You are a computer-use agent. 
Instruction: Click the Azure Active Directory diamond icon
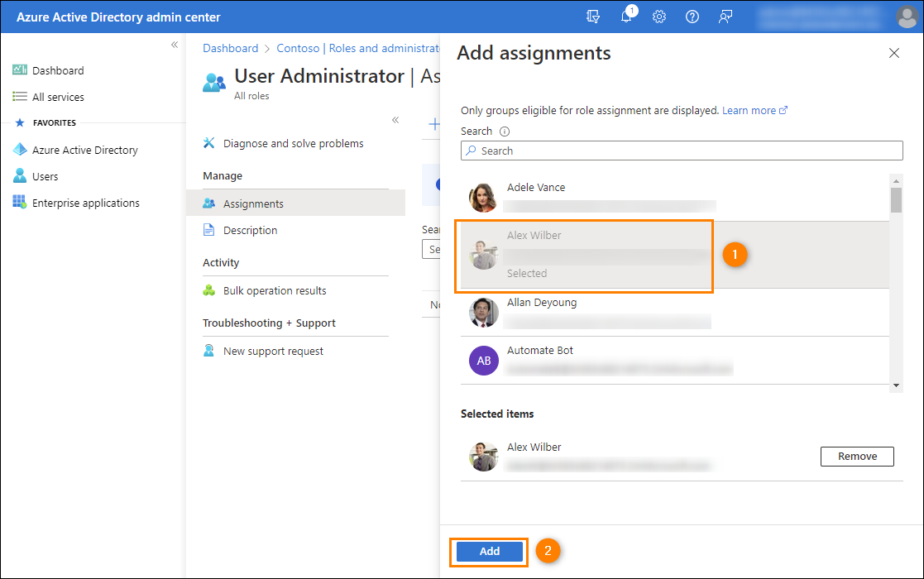coord(20,150)
